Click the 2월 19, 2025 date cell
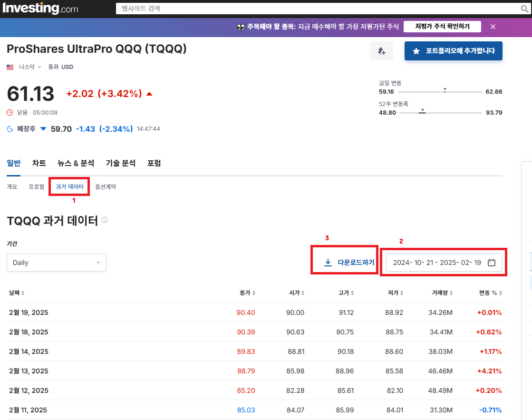Screen dimensions: 532x420 coord(29,313)
